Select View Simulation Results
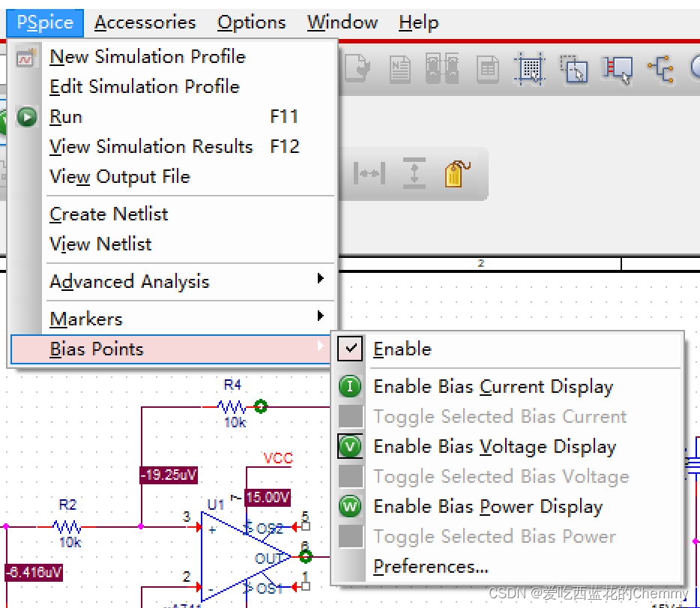This screenshot has width=700, height=608. pos(151,147)
